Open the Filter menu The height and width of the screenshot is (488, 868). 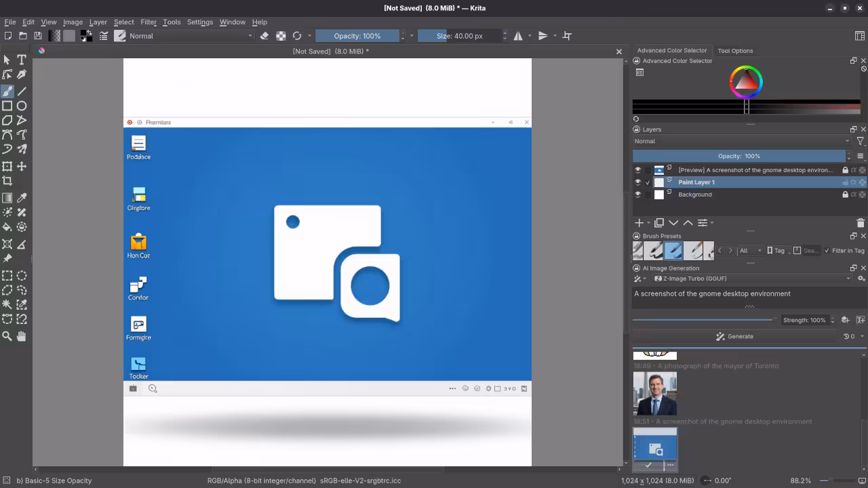point(149,22)
